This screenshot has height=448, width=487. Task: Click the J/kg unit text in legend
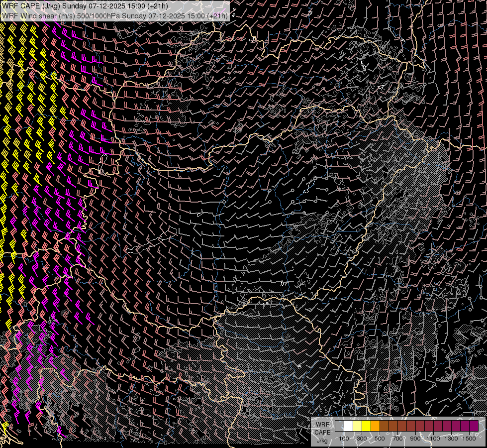tap(322, 440)
